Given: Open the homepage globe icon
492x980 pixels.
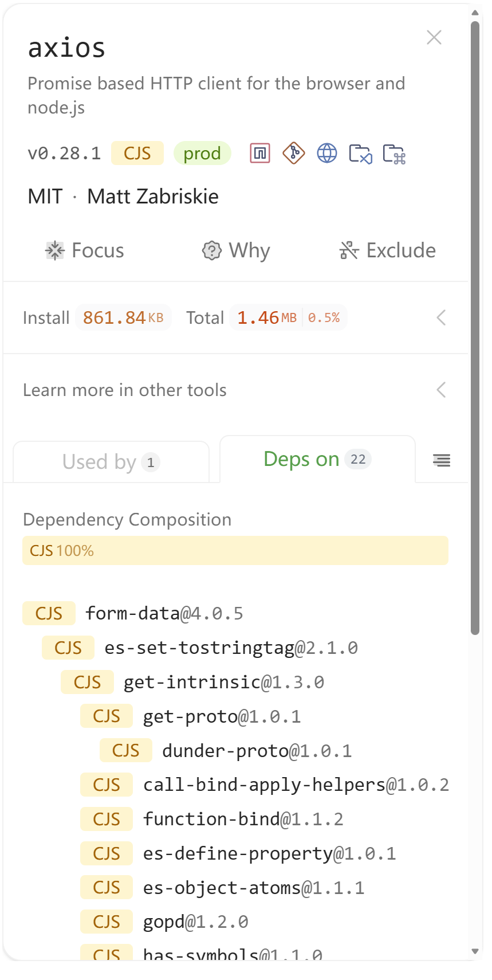Looking at the screenshot, I should 327,154.
